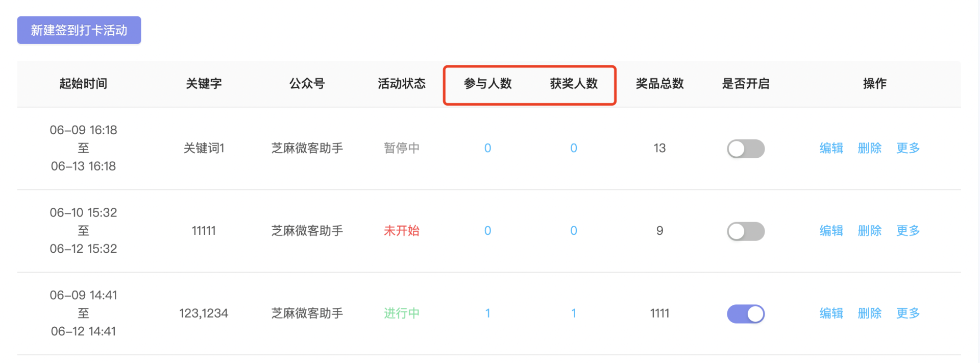The image size is (980, 363).
Task: Edit the 关键词1 activity row
Action: [831, 148]
